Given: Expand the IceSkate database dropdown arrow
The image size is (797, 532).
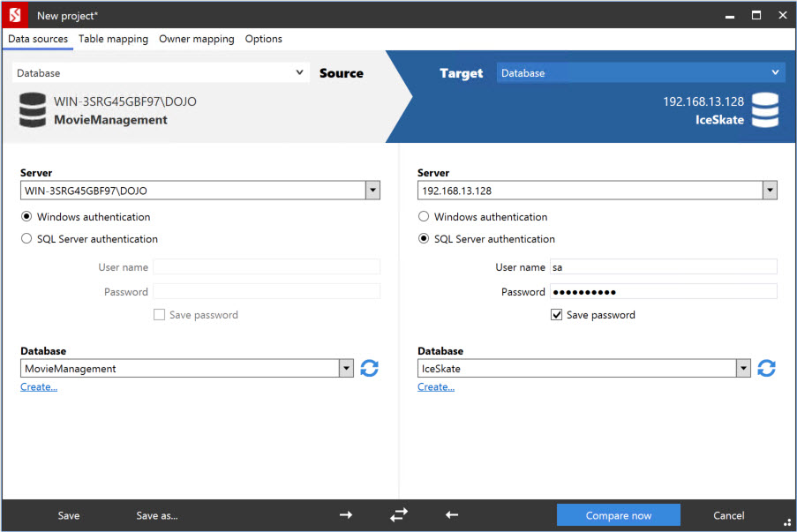Looking at the screenshot, I should tap(743, 369).
